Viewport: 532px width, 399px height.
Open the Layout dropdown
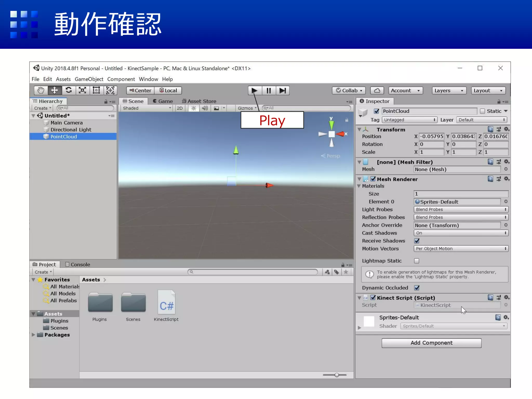click(x=488, y=91)
